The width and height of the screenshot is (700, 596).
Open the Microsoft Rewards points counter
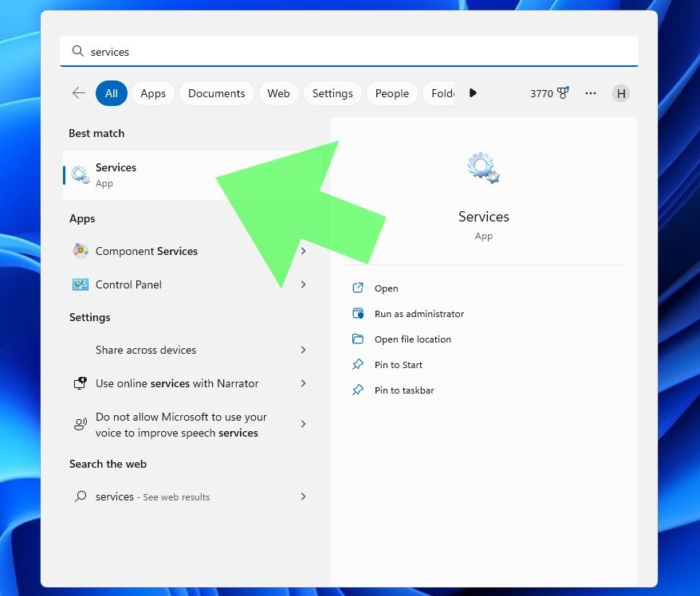(x=549, y=93)
